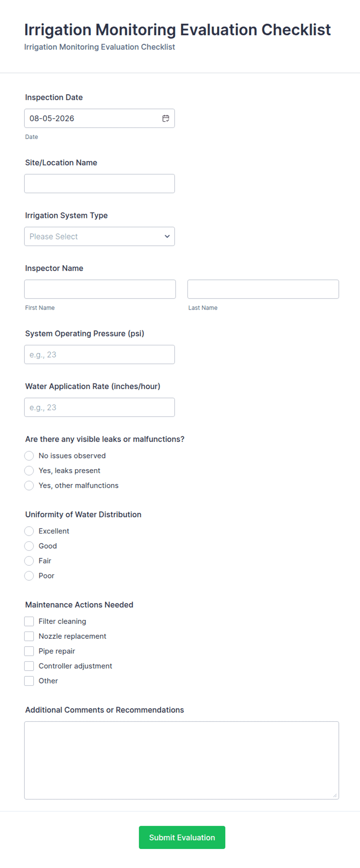This screenshot has width=360, height=868.
Task: Select Good uniformity rating
Action: coord(29,546)
